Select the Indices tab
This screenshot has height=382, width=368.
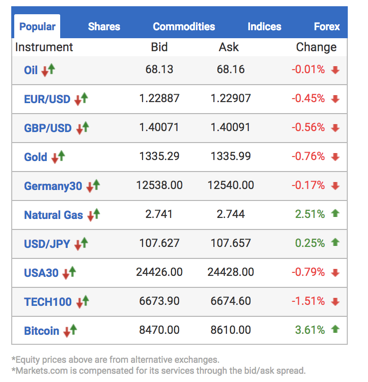click(264, 27)
